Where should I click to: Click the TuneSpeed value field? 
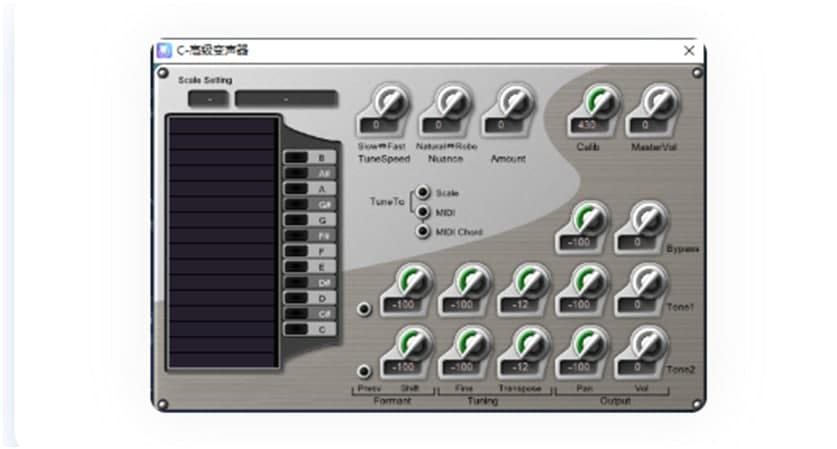tap(376, 125)
